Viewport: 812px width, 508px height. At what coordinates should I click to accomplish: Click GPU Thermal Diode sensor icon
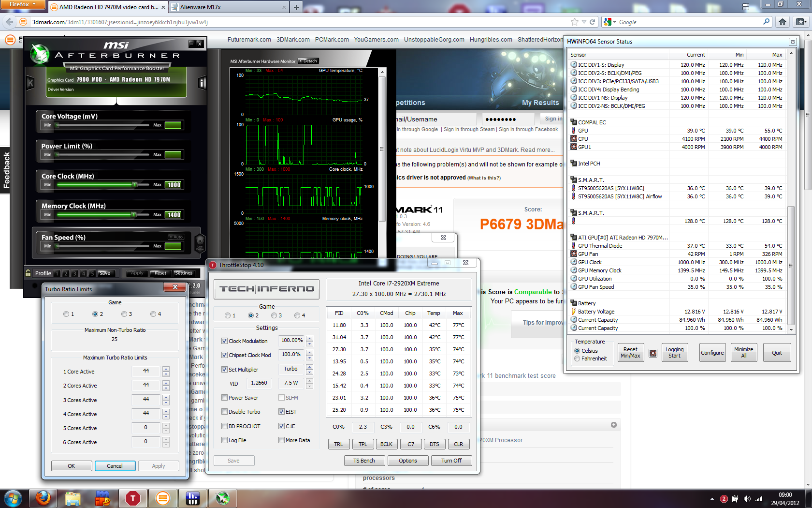(x=574, y=246)
